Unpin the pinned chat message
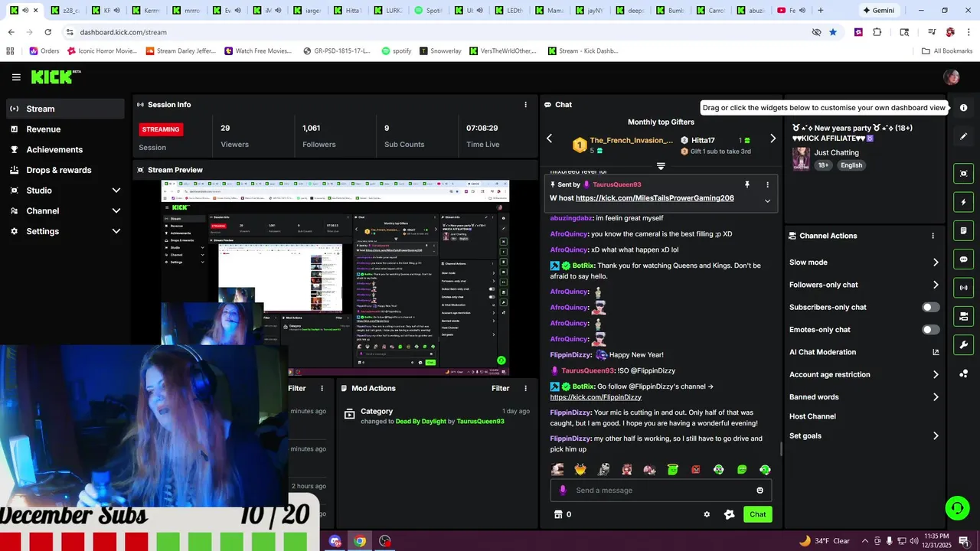This screenshot has width=980, height=551. tap(747, 184)
